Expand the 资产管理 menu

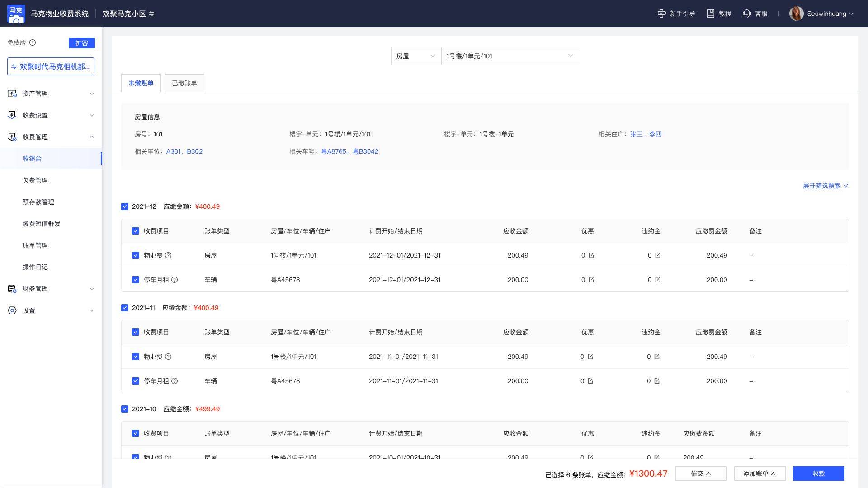pos(51,94)
